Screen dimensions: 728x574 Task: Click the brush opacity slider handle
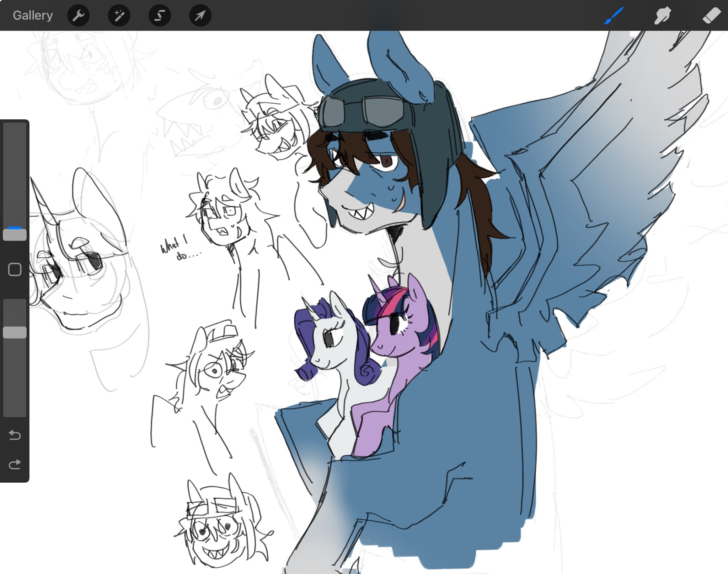point(15,332)
